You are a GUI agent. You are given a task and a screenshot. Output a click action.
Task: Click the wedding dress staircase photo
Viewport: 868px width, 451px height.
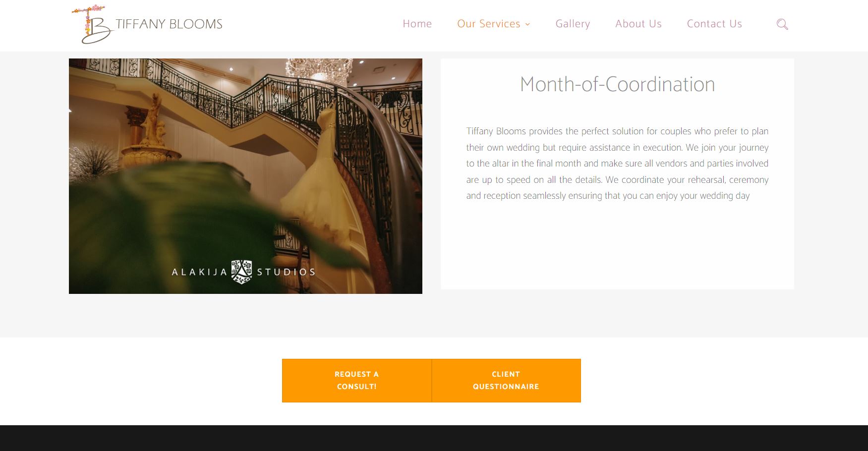(245, 176)
